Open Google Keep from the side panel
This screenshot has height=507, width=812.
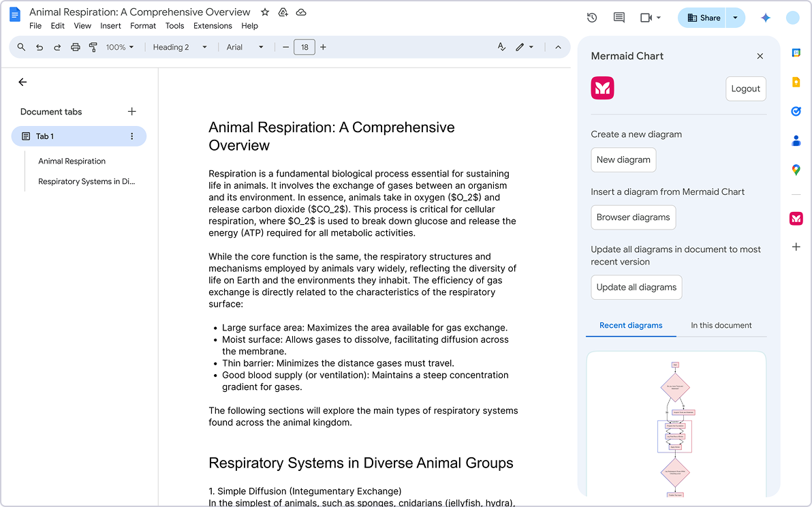point(796,81)
